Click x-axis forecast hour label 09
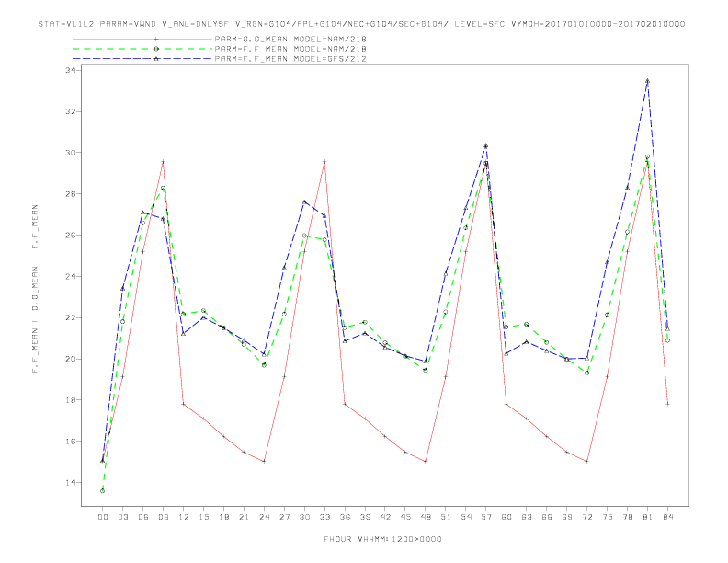 [x=163, y=517]
